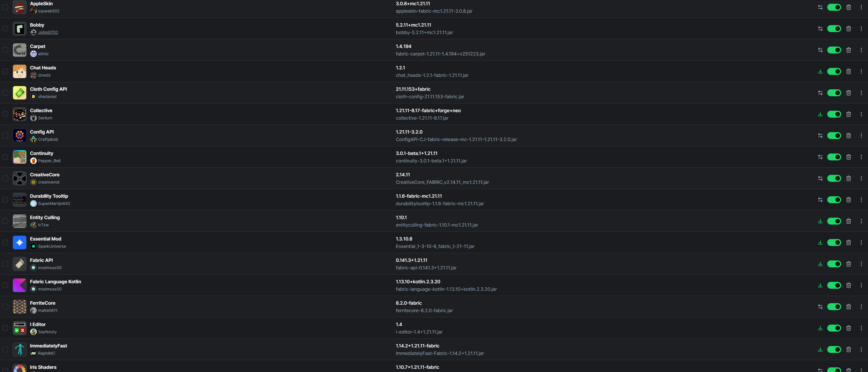Disable the Continuity mod toggle
The image size is (868, 372).
click(834, 157)
